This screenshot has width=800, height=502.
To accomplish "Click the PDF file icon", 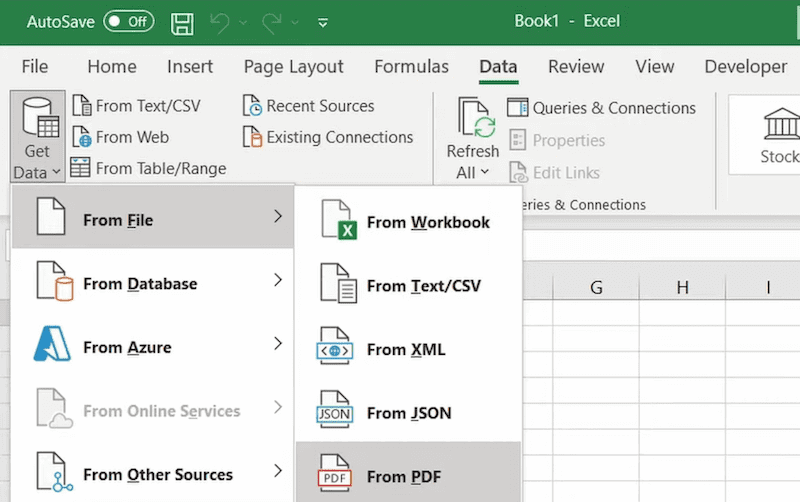I will pyautogui.click(x=334, y=473).
